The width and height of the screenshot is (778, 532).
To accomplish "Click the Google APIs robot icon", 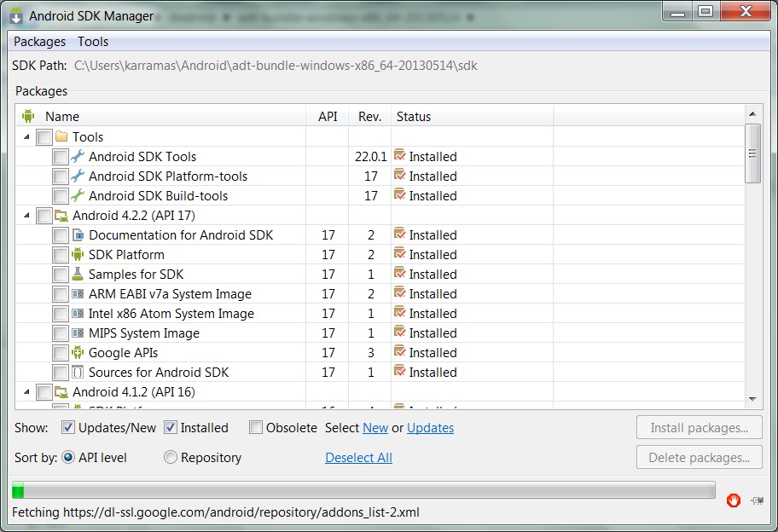I will (78, 352).
